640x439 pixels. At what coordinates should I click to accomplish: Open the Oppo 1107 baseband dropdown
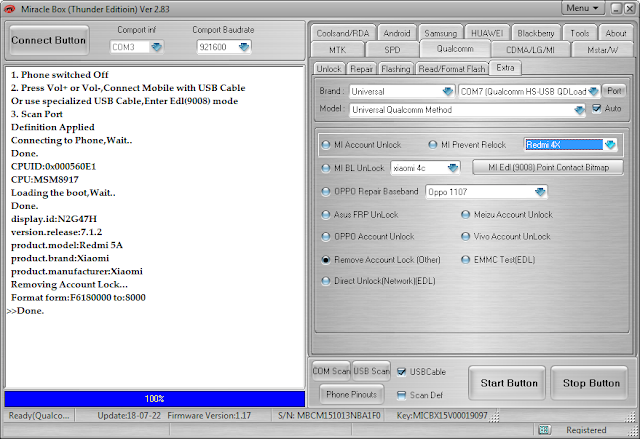click(540, 192)
